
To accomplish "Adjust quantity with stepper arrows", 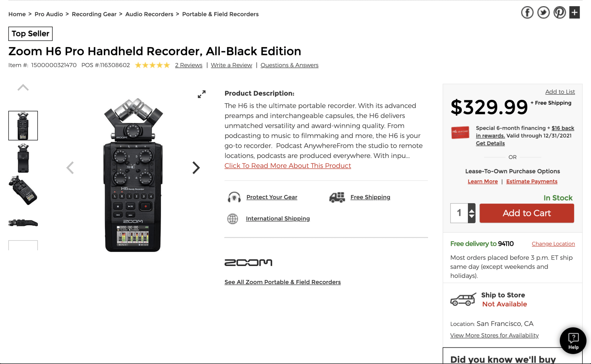I will [x=472, y=213].
